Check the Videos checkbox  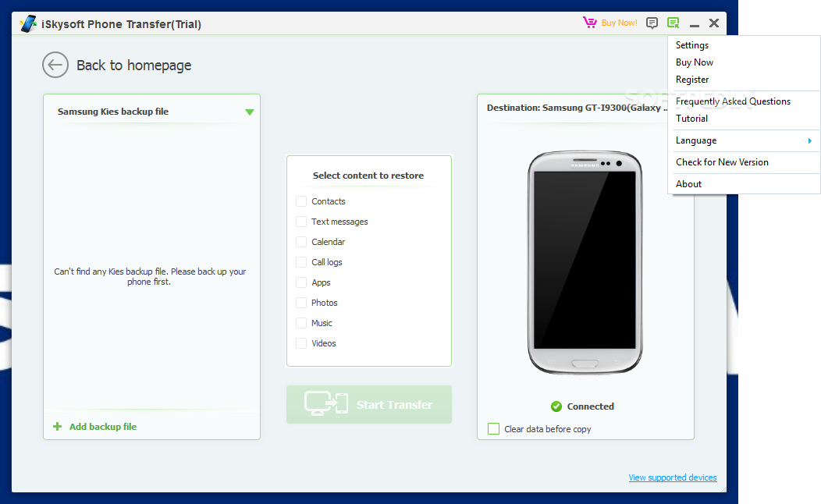[x=301, y=343]
